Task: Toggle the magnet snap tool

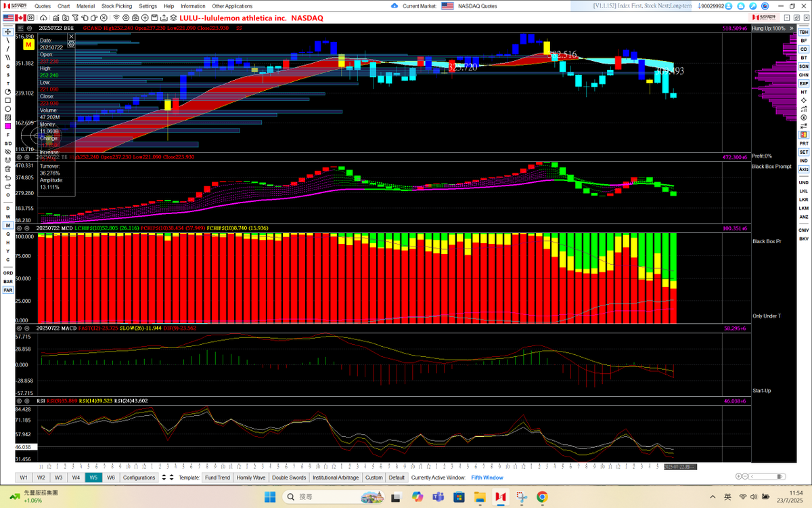Action: point(7,160)
